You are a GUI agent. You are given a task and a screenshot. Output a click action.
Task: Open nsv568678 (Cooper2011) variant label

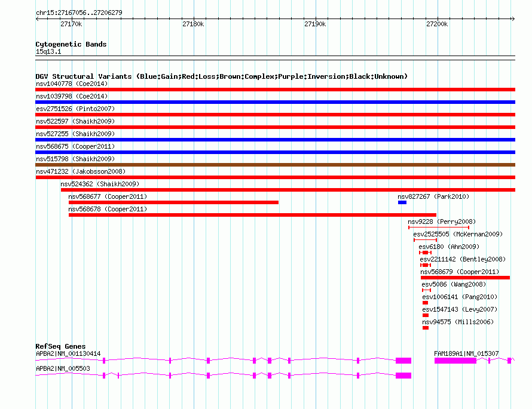coord(108,209)
